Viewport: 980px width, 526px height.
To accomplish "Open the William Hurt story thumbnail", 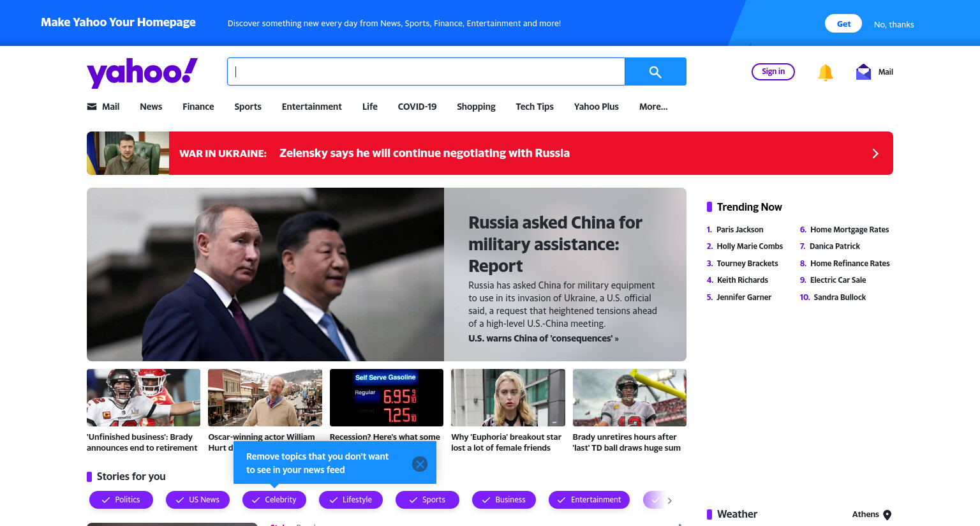I will [265, 398].
